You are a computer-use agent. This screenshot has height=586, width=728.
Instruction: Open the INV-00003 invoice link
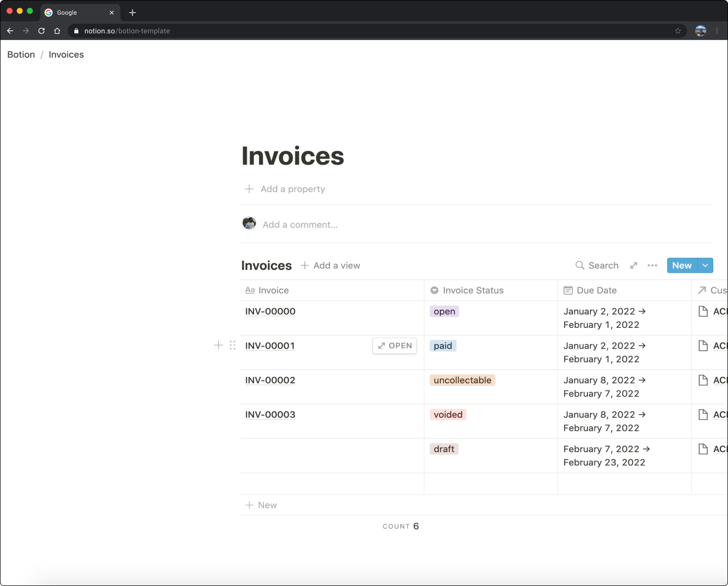coord(270,415)
